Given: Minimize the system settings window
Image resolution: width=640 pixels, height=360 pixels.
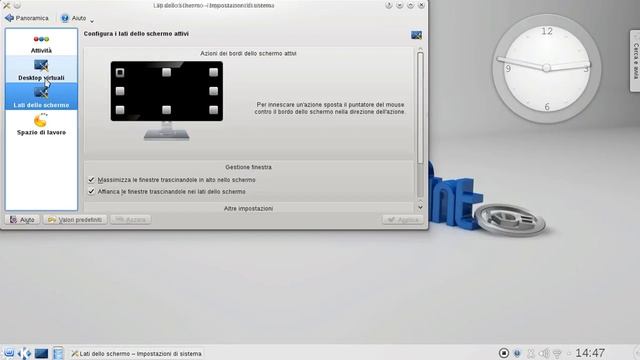Looking at the screenshot, I should 400,5.
